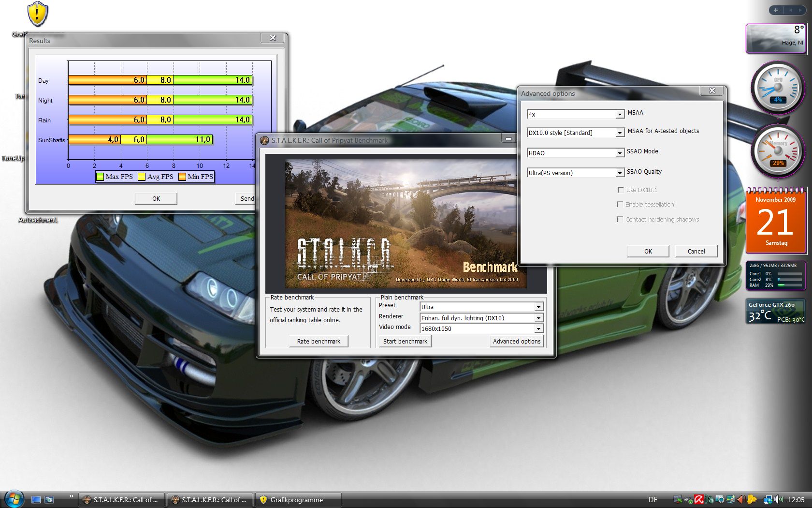The width and height of the screenshot is (812, 508).
Task: Click the 12:05 taskbar clock
Action: click(x=796, y=500)
